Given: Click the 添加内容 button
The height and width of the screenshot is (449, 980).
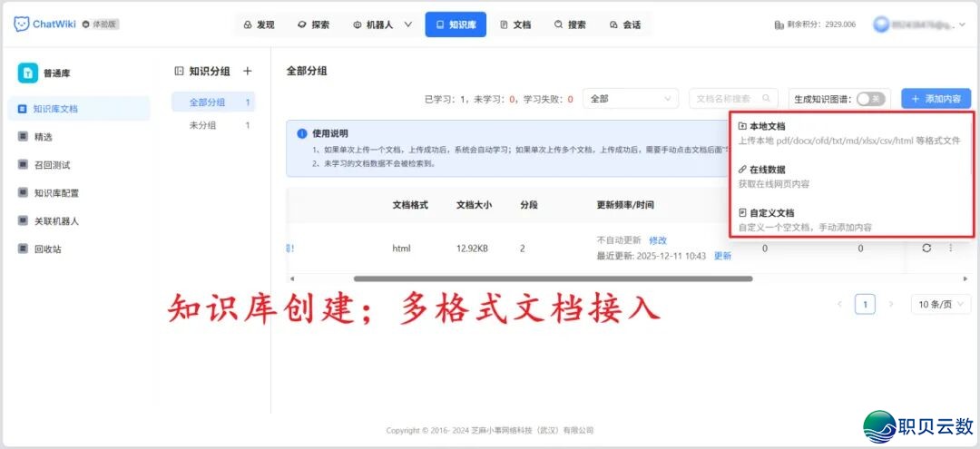Looking at the screenshot, I should [936, 99].
